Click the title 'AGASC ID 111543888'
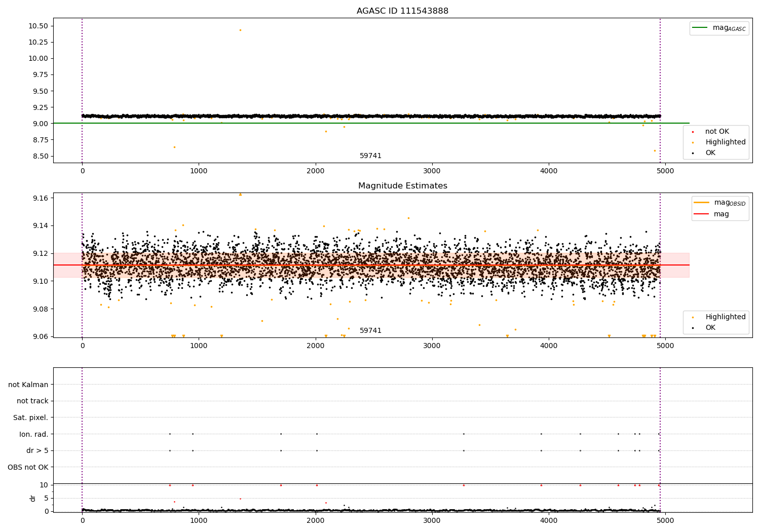This screenshot has width=760, height=532. (x=402, y=11)
